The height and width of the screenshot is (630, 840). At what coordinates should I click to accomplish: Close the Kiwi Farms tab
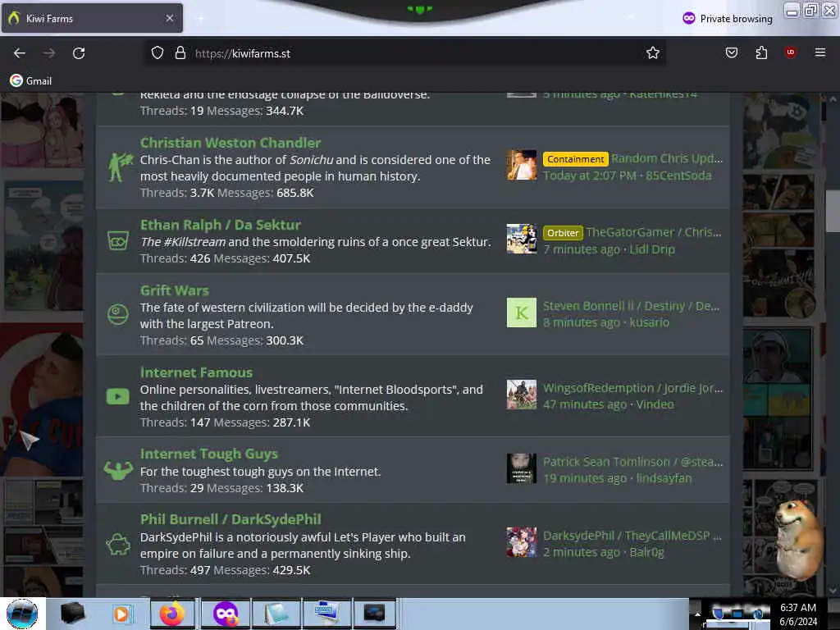pos(169,18)
